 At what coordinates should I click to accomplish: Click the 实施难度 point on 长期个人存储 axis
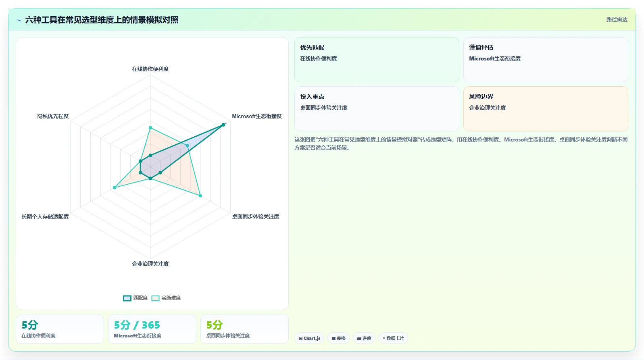point(115,187)
